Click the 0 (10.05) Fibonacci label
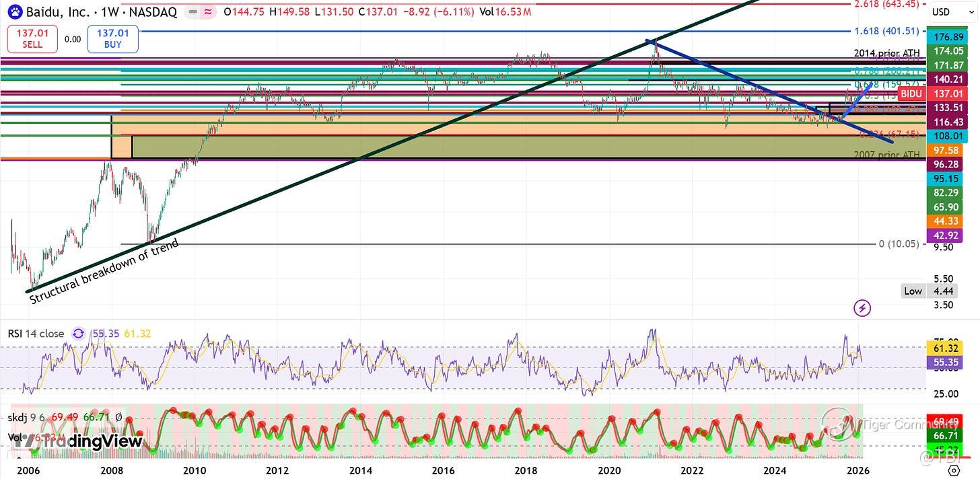 (x=899, y=244)
